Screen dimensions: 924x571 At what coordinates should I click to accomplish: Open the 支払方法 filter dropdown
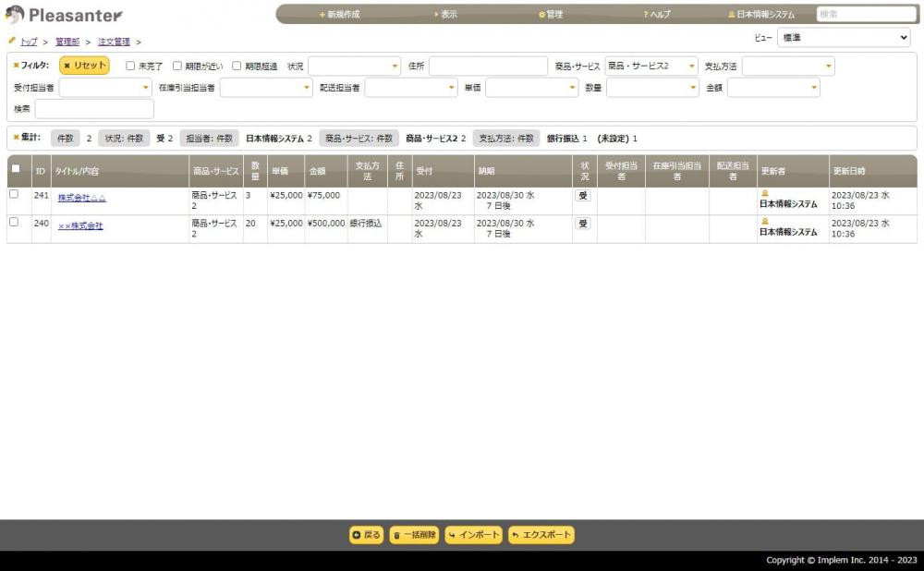(x=787, y=66)
